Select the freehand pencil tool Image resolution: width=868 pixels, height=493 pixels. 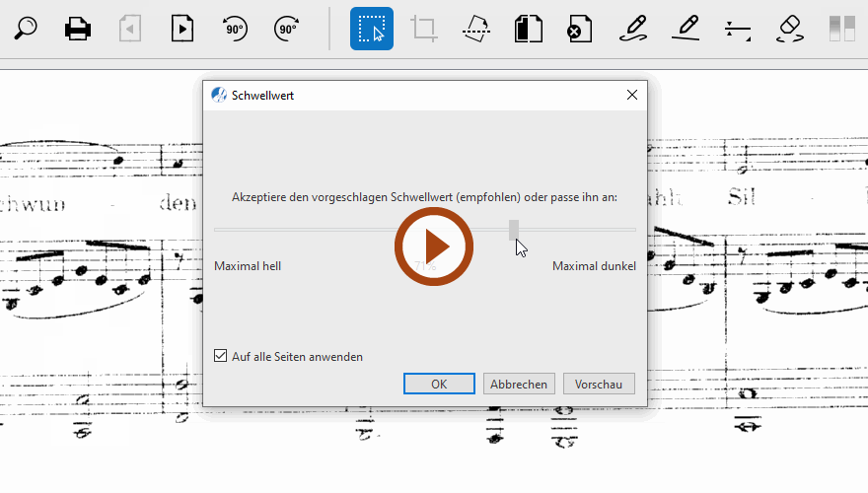[x=633, y=29]
